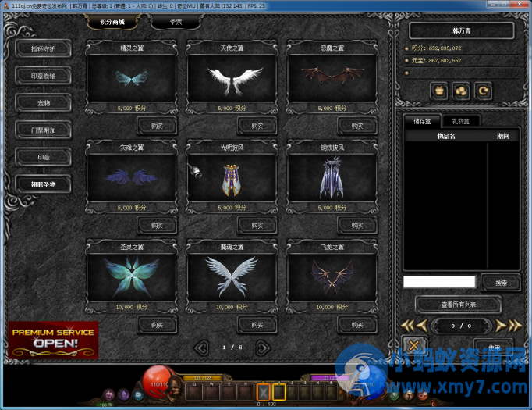Select the 魔魂之翼 silver wings image
Image resolution: width=532 pixels, height=410 pixels.
[232, 277]
